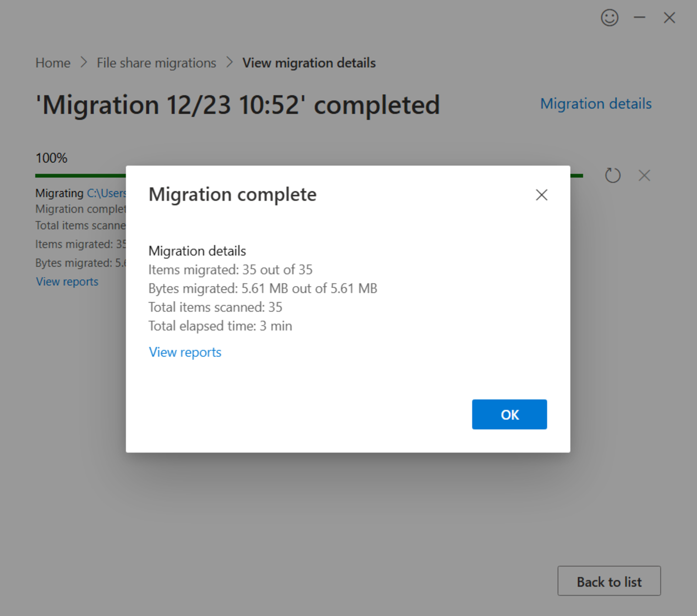This screenshot has width=697, height=616.
Task: Click the Back to list button
Action: click(609, 581)
